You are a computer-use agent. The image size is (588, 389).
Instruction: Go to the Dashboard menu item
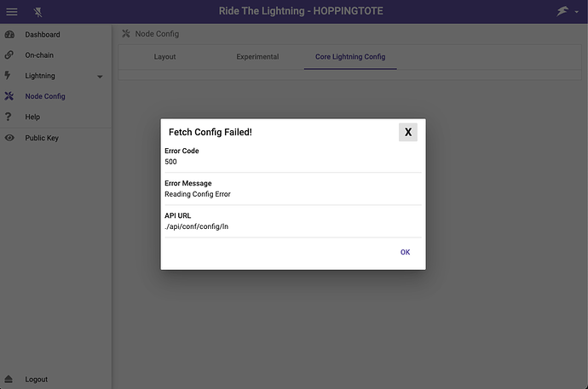[x=43, y=35]
